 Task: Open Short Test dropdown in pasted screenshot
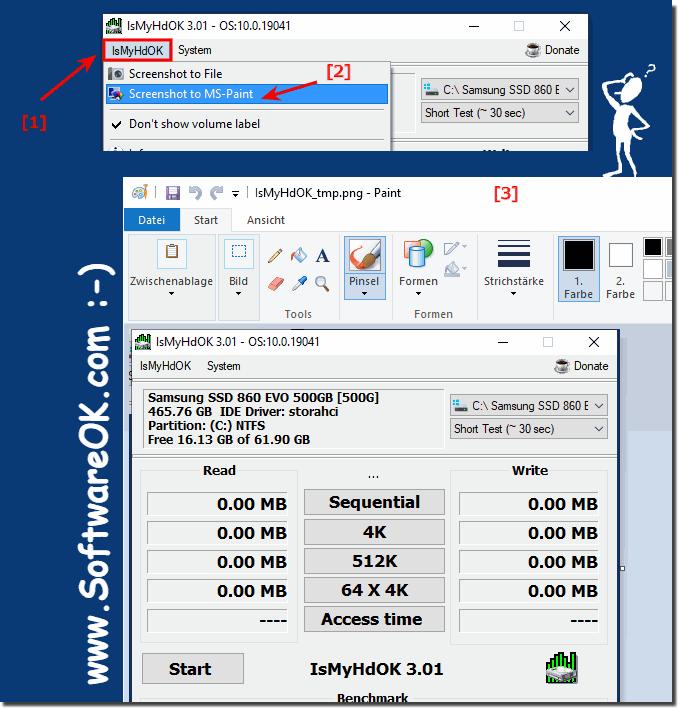[528, 429]
